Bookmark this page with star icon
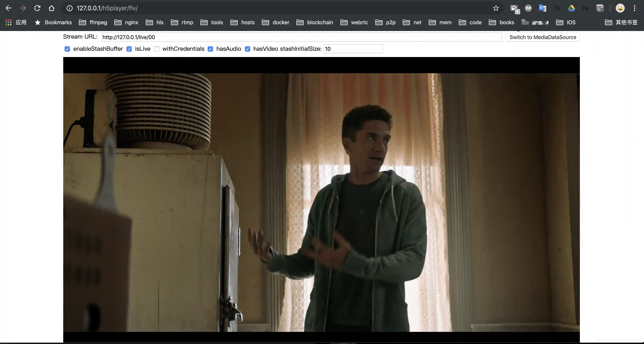 [496, 8]
